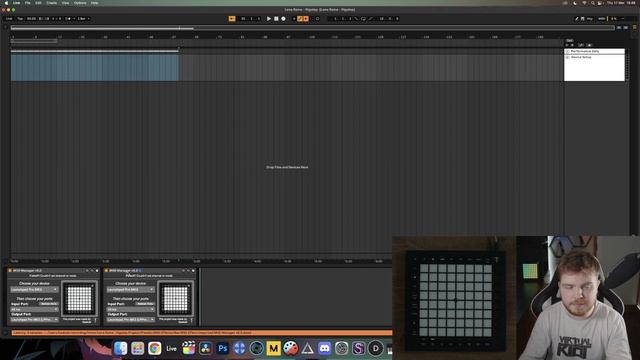Open the paint palette app in the Dock

(291, 348)
